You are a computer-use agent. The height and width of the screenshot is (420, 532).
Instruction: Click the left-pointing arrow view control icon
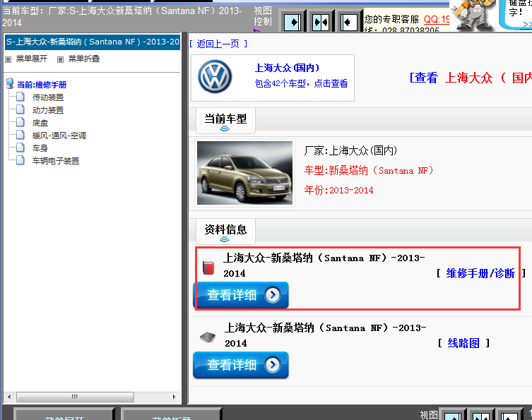click(x=349, y=23)
